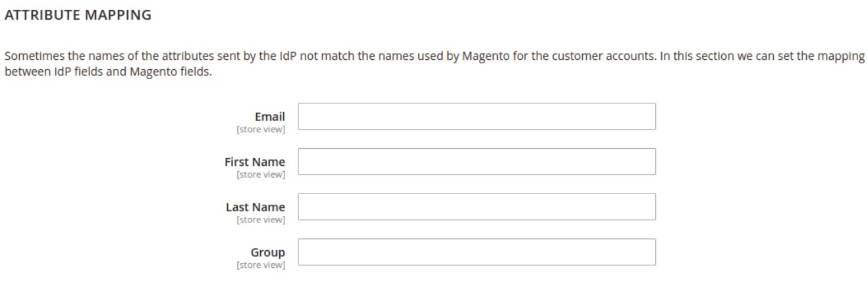This screenshot has width=868, height=283.
Task: Click the ATTRIBUTE MAPPING section heading
Action: click(x=78, y=15)
